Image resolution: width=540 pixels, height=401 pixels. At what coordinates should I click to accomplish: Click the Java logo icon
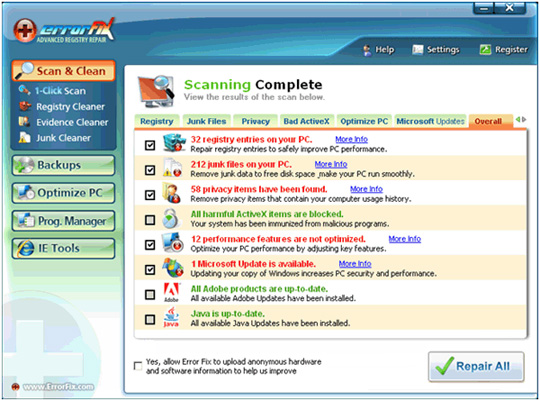171,317
